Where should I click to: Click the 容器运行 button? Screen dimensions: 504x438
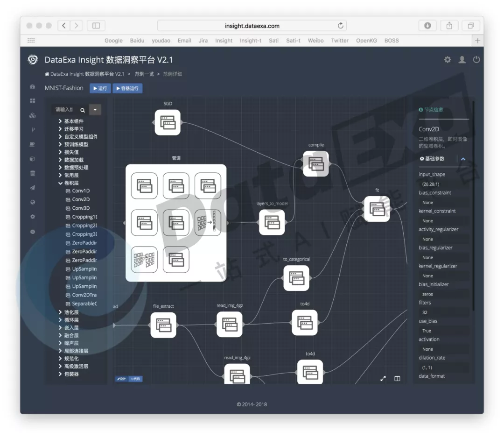[x=127, y=88]
